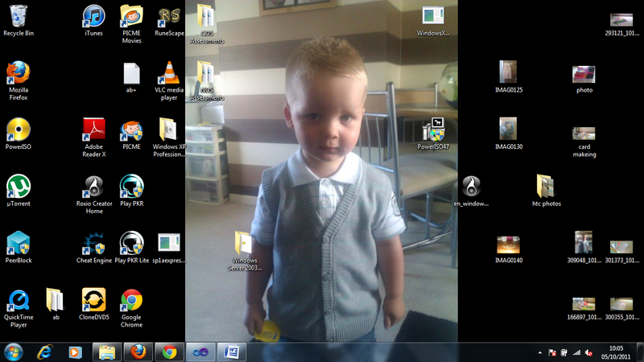644x362 pixels.
Task: Launch iTunes from the desktop
Action: point(93,16)
